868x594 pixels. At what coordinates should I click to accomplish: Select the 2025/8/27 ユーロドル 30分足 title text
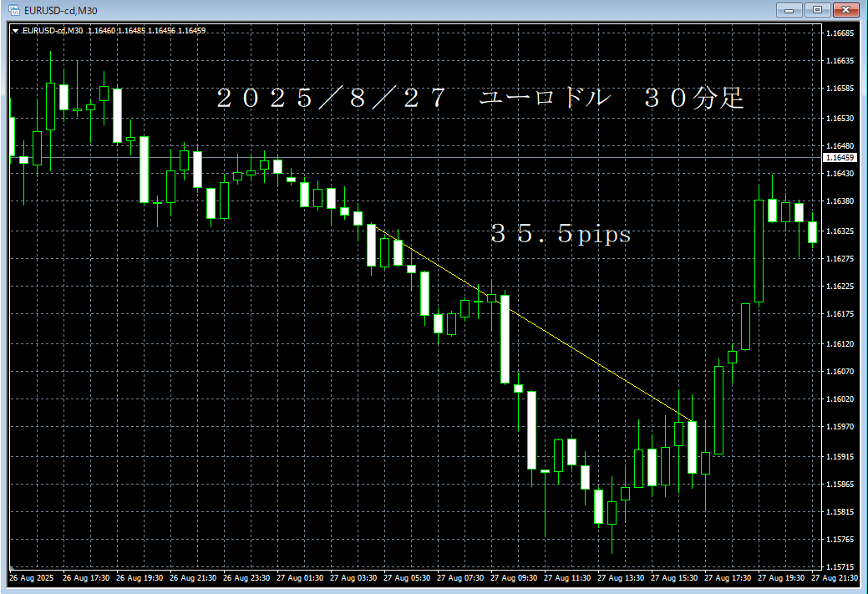[480, 99]
